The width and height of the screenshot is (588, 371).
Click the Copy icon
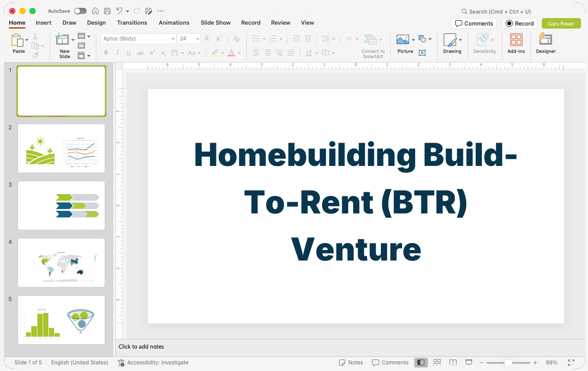(35, 46)
